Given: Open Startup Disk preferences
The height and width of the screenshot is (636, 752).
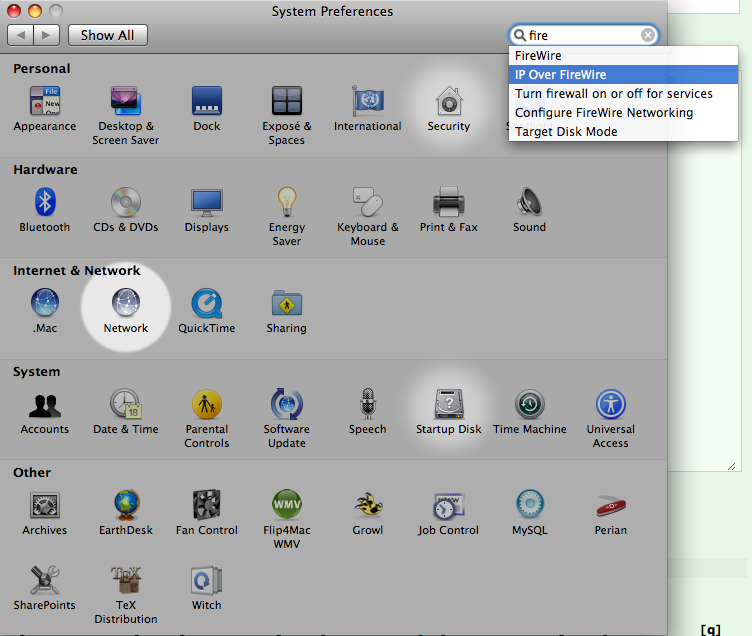Looking at the screenshot, I should 448,405.
